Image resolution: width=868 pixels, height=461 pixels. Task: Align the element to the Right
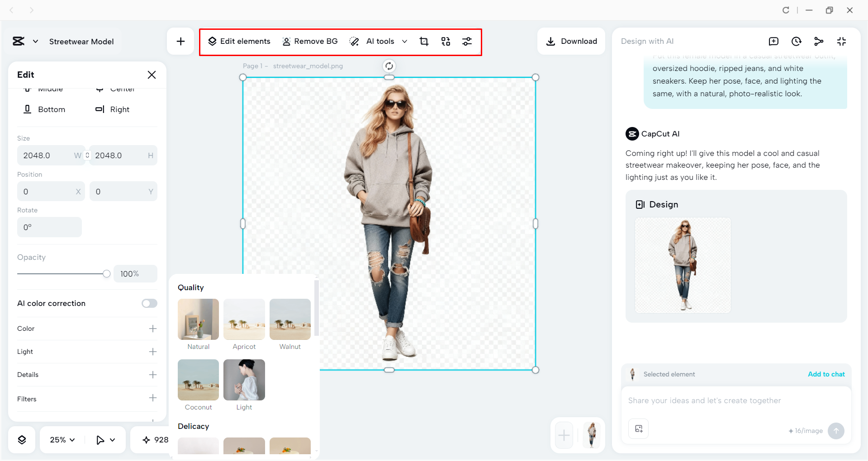pos(113,109)
